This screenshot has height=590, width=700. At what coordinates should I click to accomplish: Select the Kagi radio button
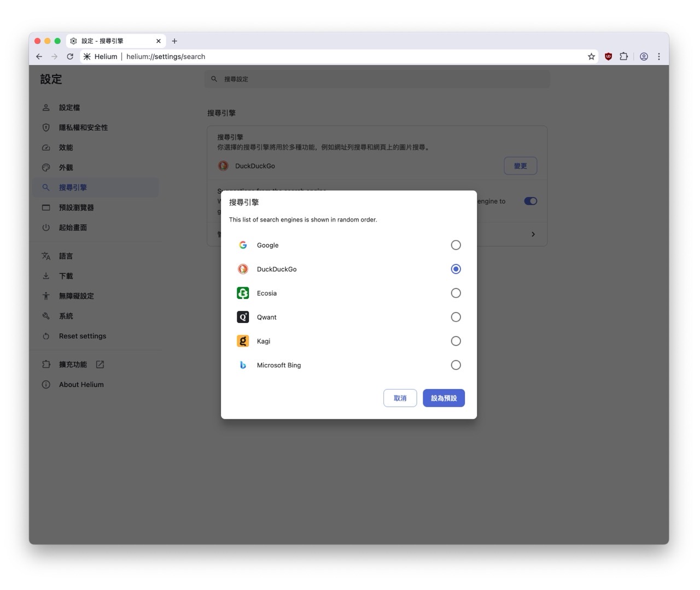456,341
